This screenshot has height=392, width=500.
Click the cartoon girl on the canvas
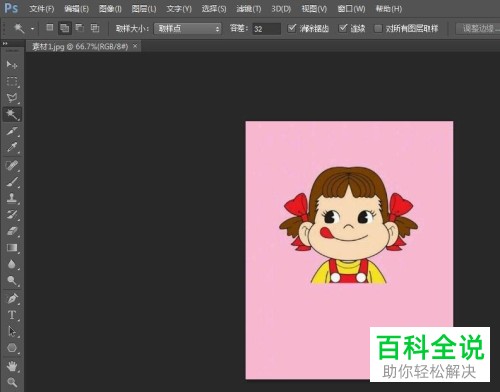click(349, 226)
